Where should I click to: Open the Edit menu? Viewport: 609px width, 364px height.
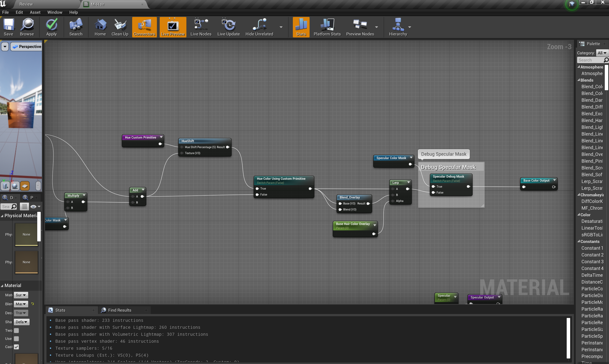coord(19,12)
